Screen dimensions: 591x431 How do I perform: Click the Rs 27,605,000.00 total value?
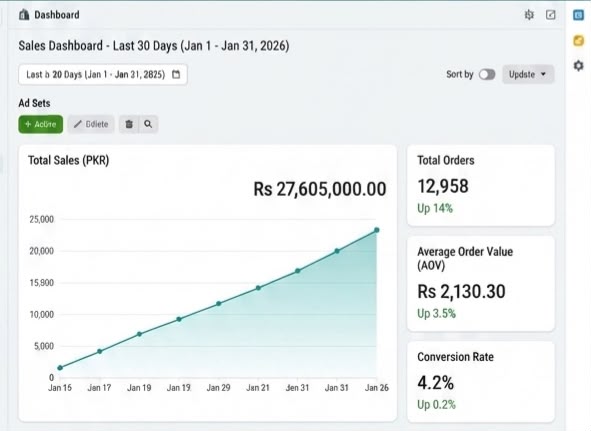(x=320, y=189)
